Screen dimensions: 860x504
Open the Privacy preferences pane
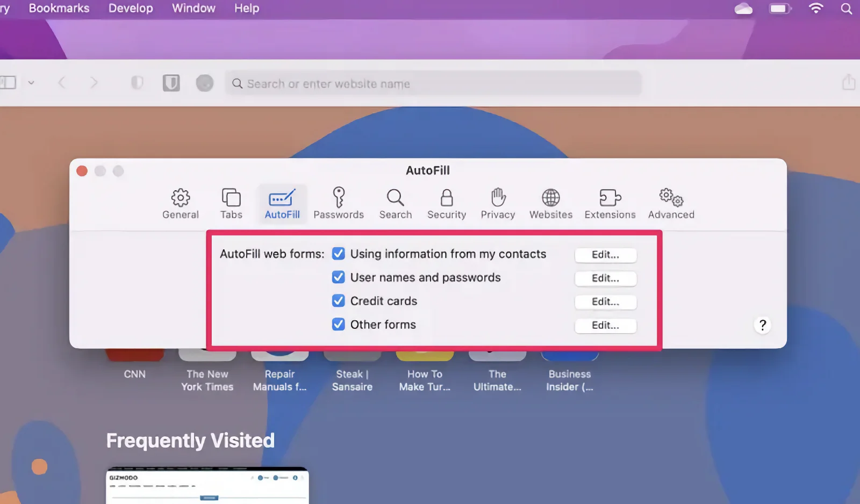coord(498,204)
